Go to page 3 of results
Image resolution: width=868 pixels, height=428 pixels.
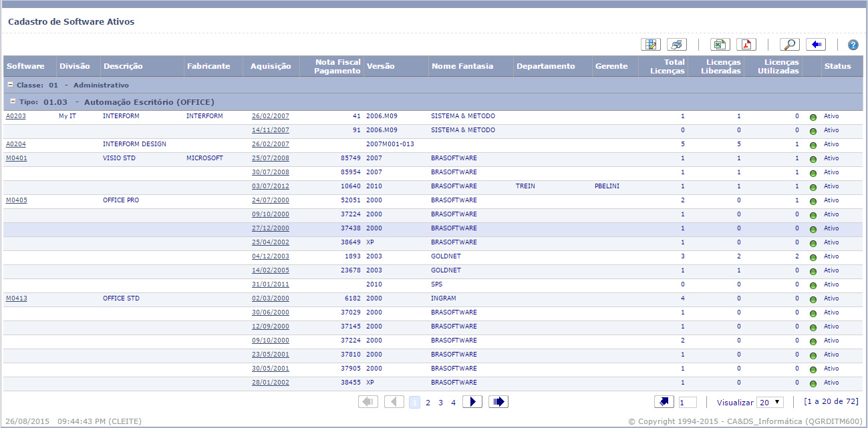[x=440, y=403]
